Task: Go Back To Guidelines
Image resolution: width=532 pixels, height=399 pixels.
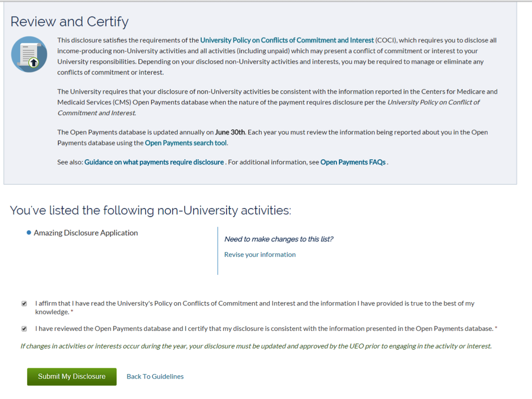Action: tap(155, 376)
